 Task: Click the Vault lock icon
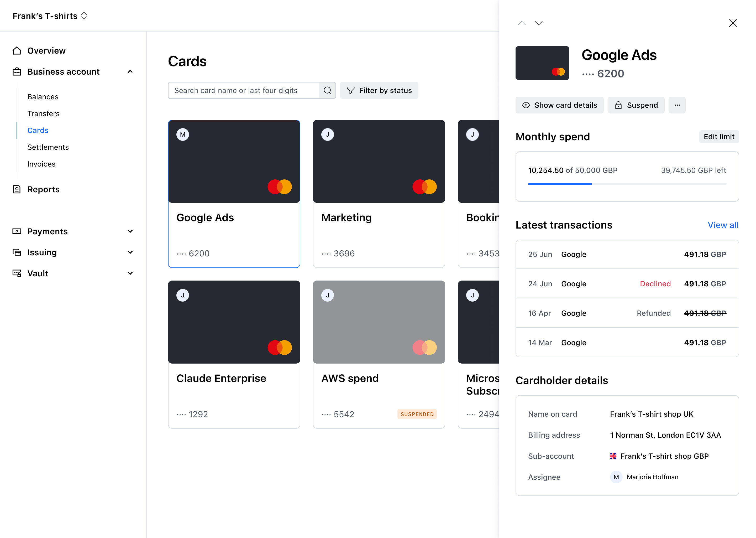click(17, 273)
